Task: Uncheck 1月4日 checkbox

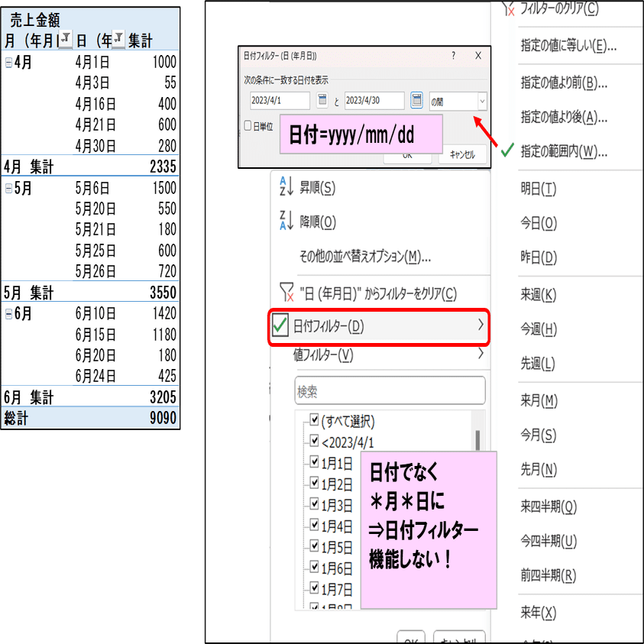Action: pyautogui.click(x=314, y=525)
